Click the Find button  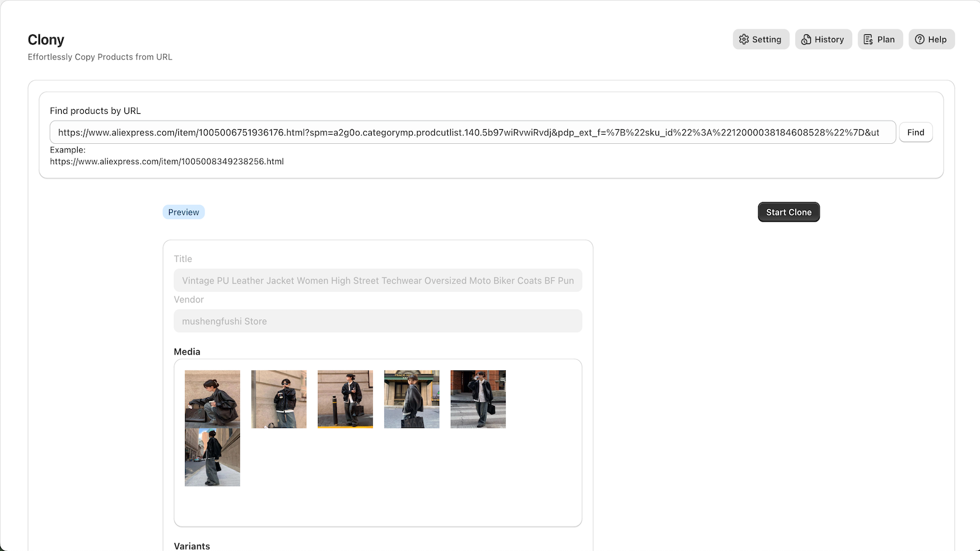pyautogui.click(x=916, y=132)
